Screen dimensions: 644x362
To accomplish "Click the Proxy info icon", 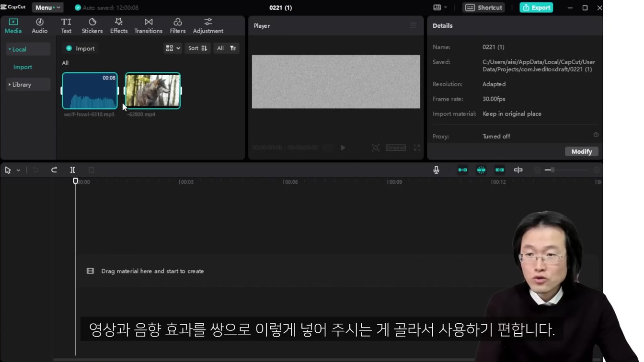I will 596,135.
